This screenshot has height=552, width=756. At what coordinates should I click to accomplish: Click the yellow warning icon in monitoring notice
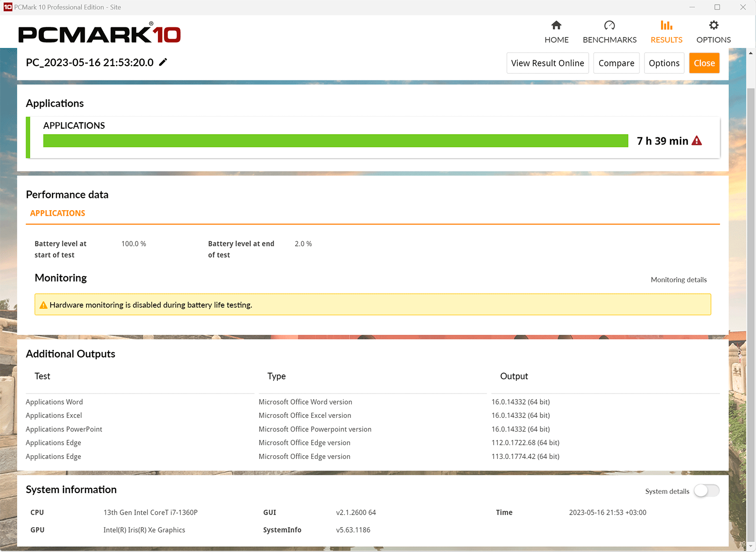coord(43,305)
